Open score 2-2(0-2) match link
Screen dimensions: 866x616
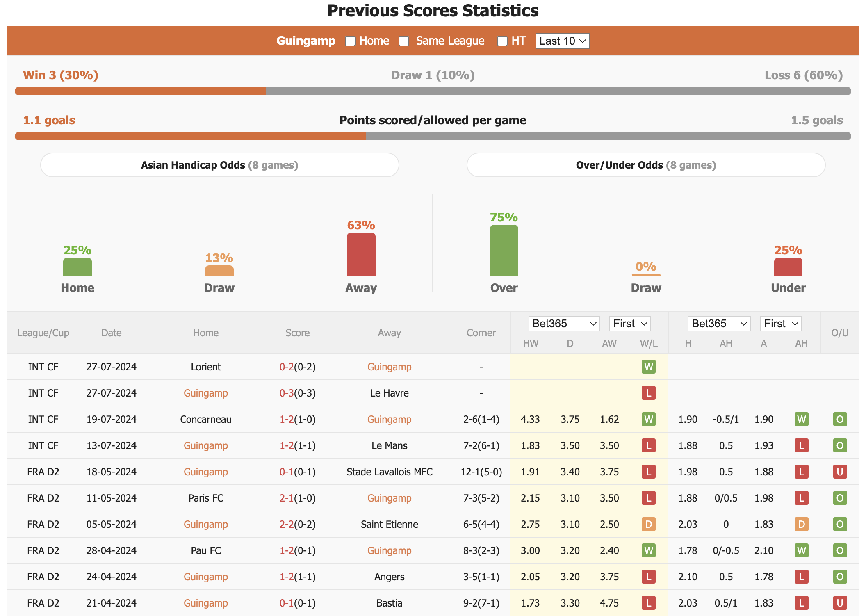[298, 524]
